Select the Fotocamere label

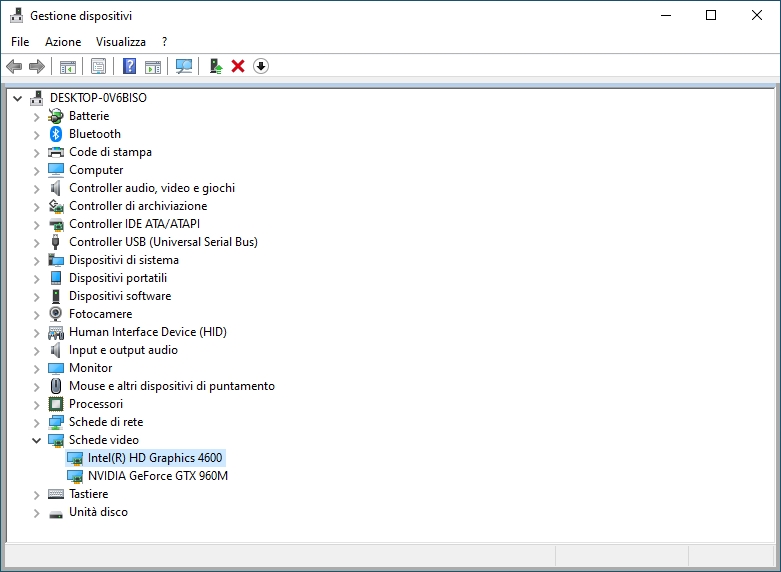point(101,314)
